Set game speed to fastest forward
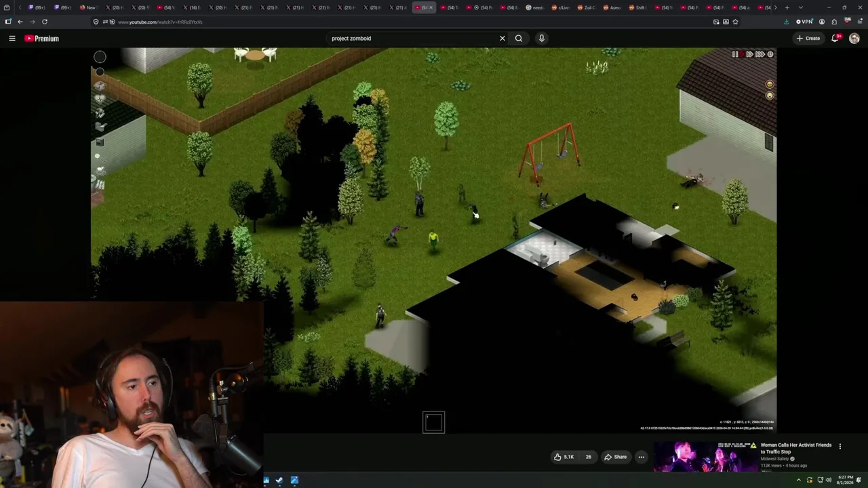This screenshot has height=488, width=868. (x=760, y=54)
